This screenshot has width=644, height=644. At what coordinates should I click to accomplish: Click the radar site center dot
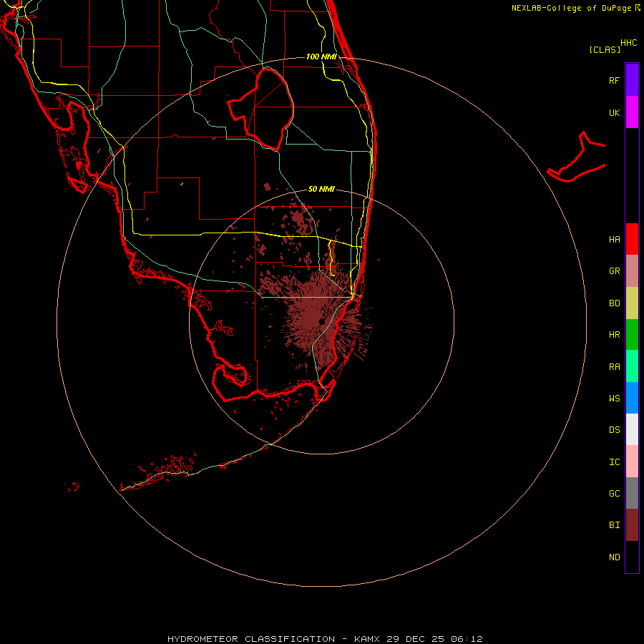click(321, 321)
